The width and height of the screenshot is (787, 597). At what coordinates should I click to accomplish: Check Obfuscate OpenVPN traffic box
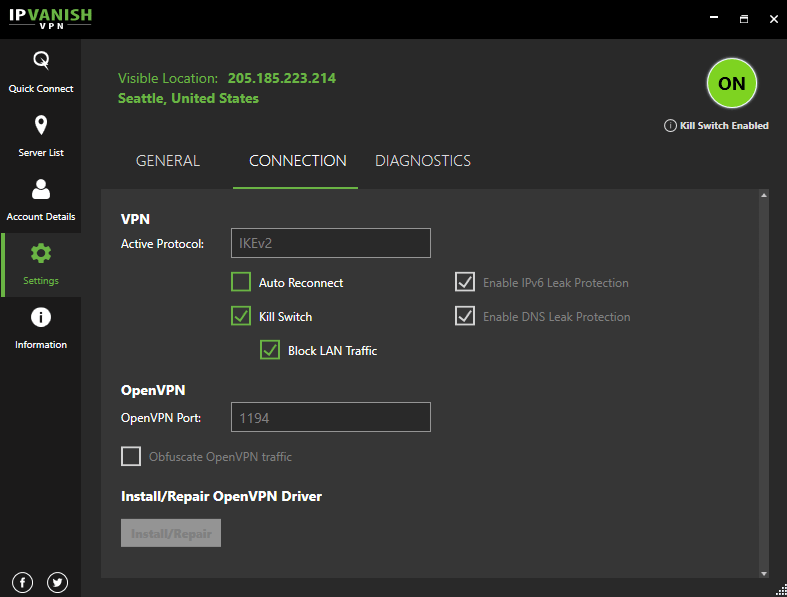coord(131,456)
